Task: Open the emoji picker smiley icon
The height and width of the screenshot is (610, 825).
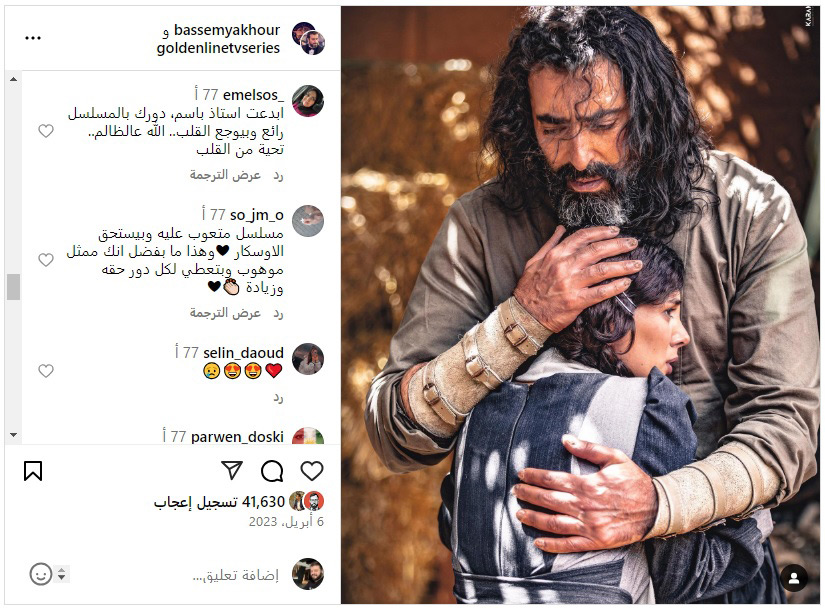Action: [41, 574]
